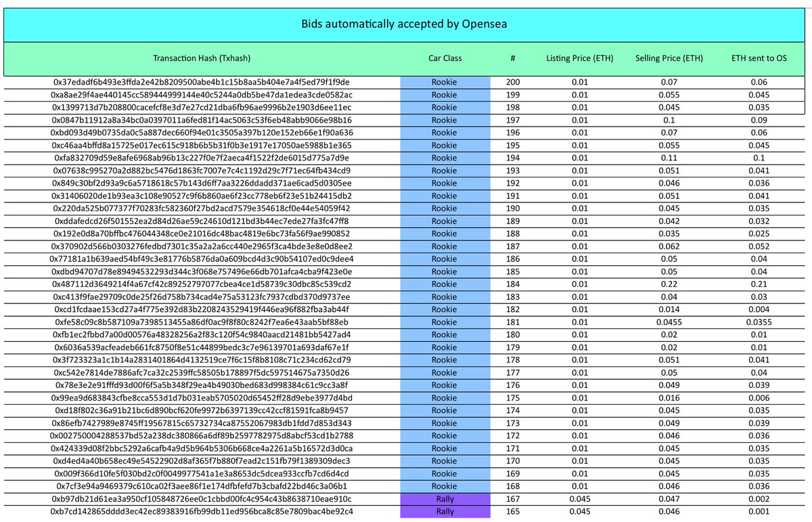The image size is (812, 522).
Task: Click Listing Price 0.01 in row 200
Action: tap(579, 82)
